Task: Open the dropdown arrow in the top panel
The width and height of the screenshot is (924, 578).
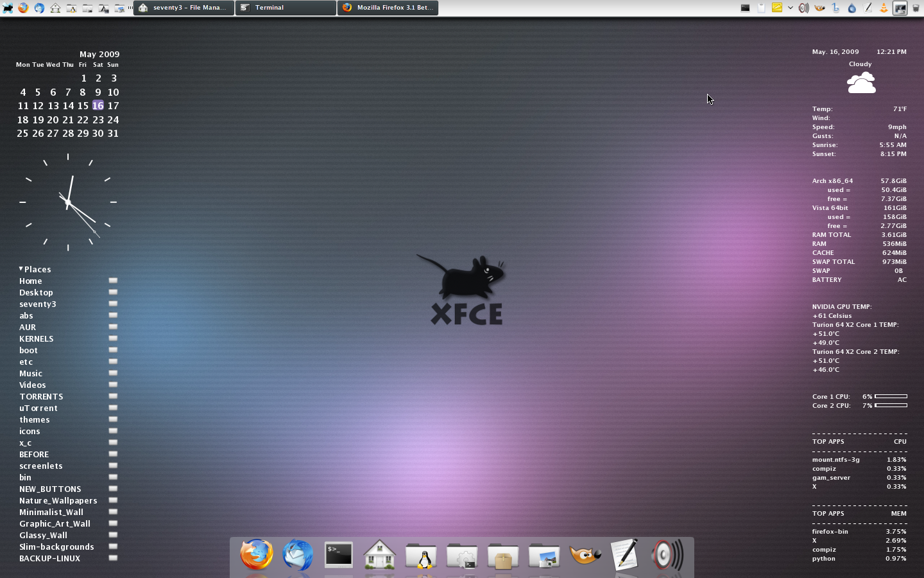Action: [x=791, y=8]
